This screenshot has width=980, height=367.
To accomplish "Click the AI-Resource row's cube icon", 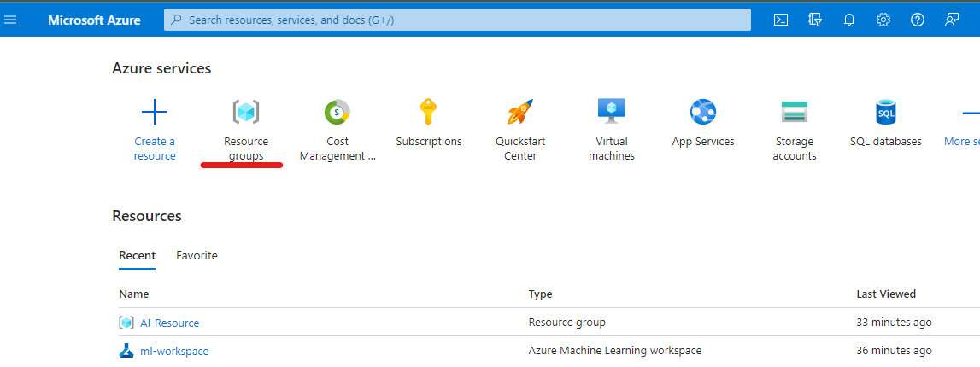I will 126,323.
